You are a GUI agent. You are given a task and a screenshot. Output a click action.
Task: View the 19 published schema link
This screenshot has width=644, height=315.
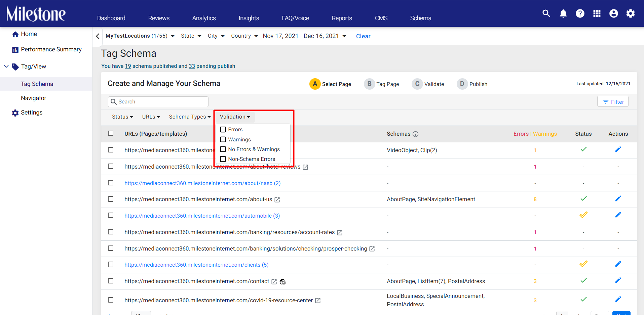click(x=128, y=66)
